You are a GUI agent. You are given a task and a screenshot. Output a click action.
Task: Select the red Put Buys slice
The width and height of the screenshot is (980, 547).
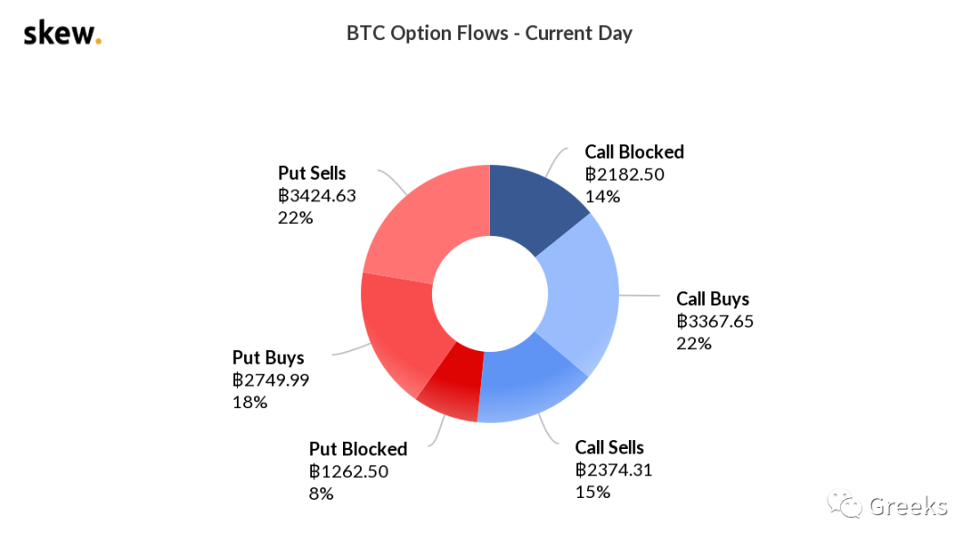[x=398, y=331]
